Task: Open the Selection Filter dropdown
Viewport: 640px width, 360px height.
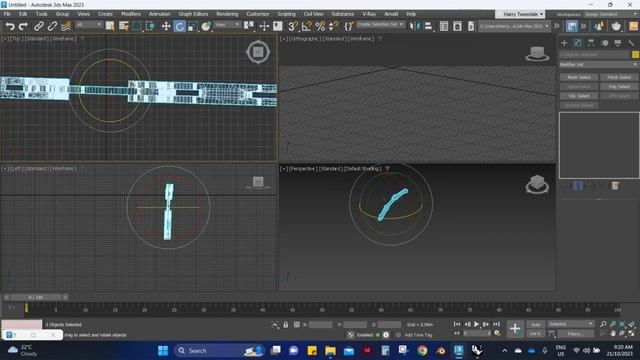Action: pyautogui.click(x=89, y=25)
